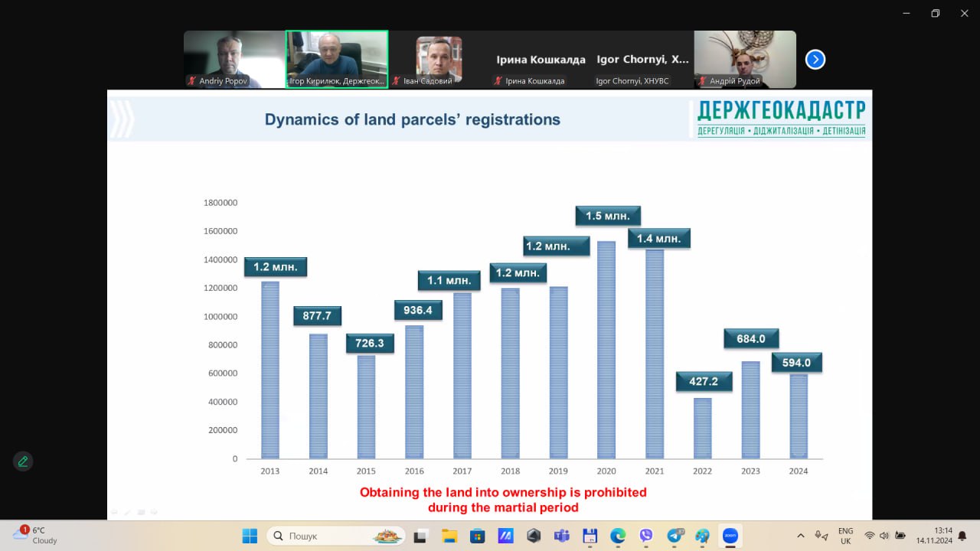Click the '936.4' label for 2016
This screenshot has height=551, width=980.
tap(418, 310)
